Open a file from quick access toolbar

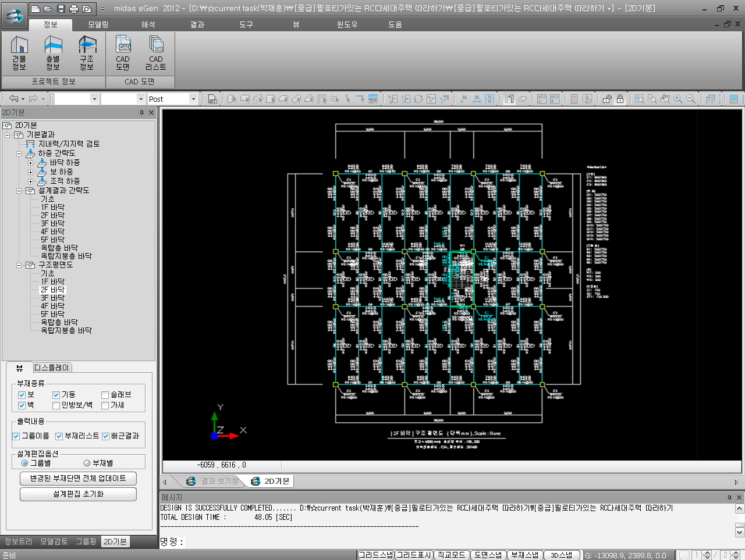coord(48,9)
